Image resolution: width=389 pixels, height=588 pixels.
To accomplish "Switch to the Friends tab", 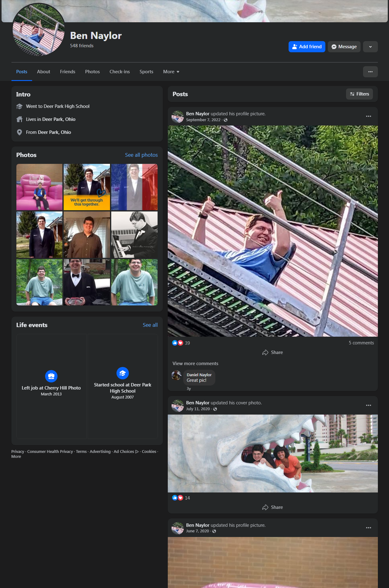I will pos(67,72).
